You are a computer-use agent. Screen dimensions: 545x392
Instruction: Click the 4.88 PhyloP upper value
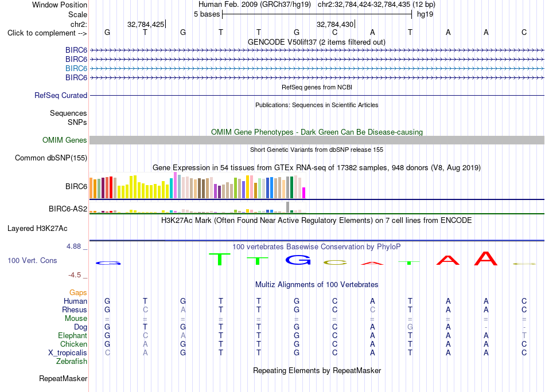coord(73,246)
